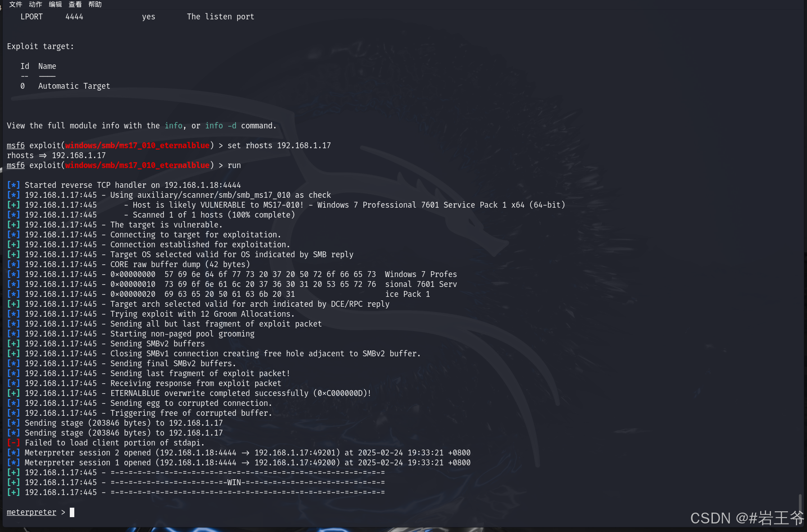Click the hex dump line at 0x00000010

(232, 284)
